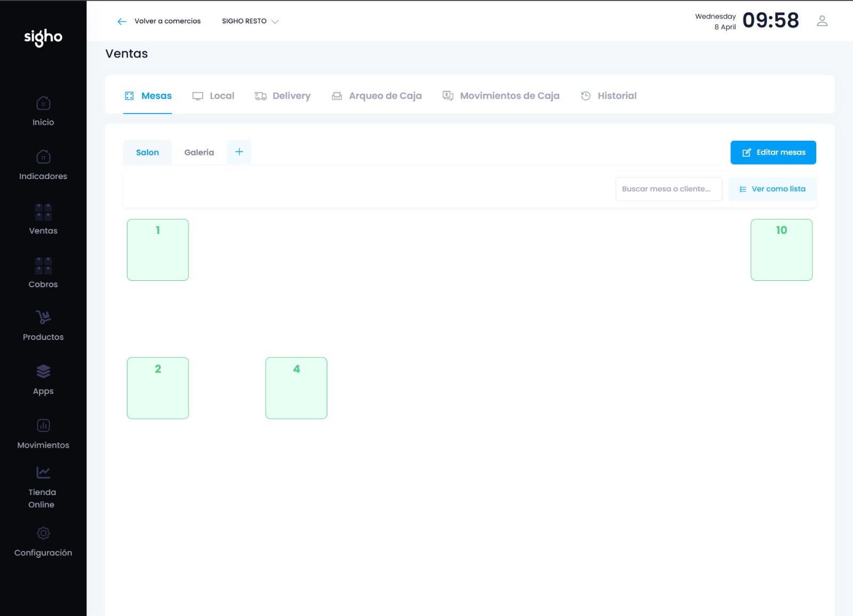Switch to the Delivery tab
853x616 pixels.
coord(283,96)
